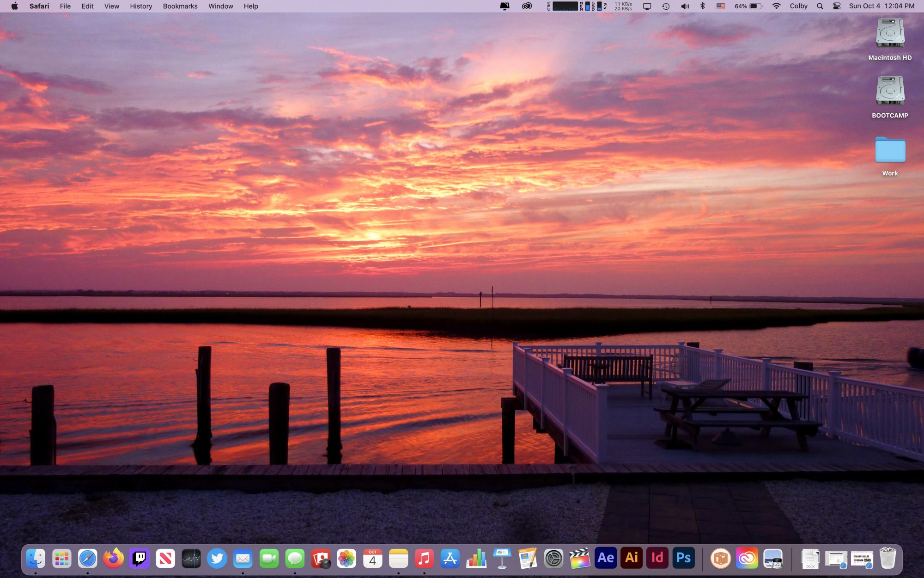Expand the battery 64% status menu

(x=748, y=6)
